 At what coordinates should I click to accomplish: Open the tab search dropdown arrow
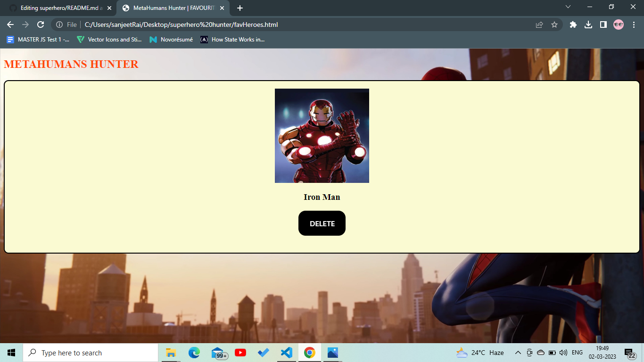tap(568, 8)
